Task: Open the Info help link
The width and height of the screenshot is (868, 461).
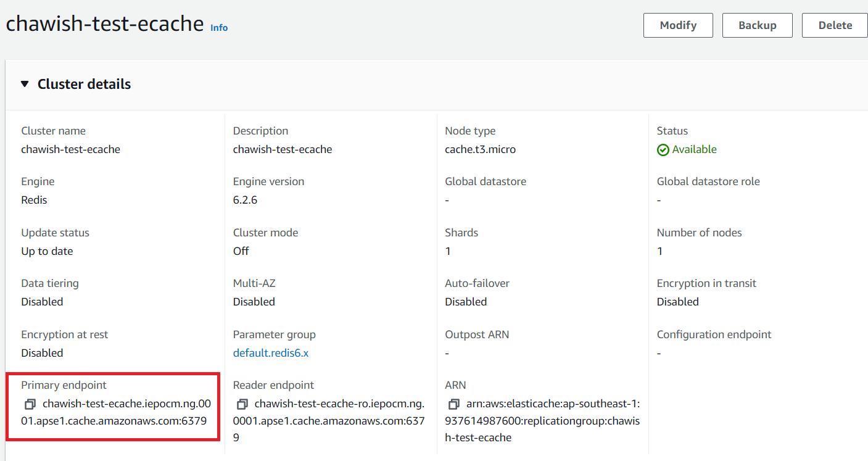Action: pyautogui.click(x=218, y=27)
